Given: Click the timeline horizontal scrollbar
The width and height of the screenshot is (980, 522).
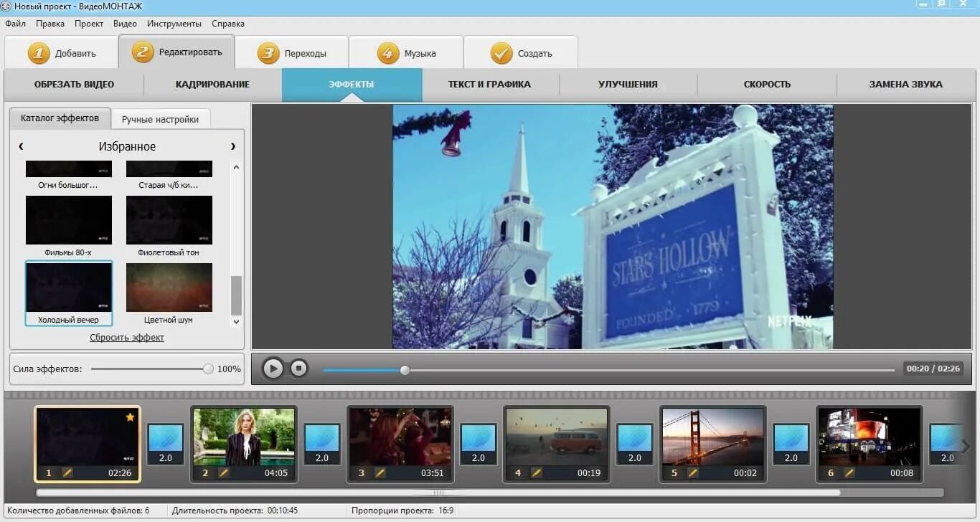Looking at the screenshot, I should [438, 493].
